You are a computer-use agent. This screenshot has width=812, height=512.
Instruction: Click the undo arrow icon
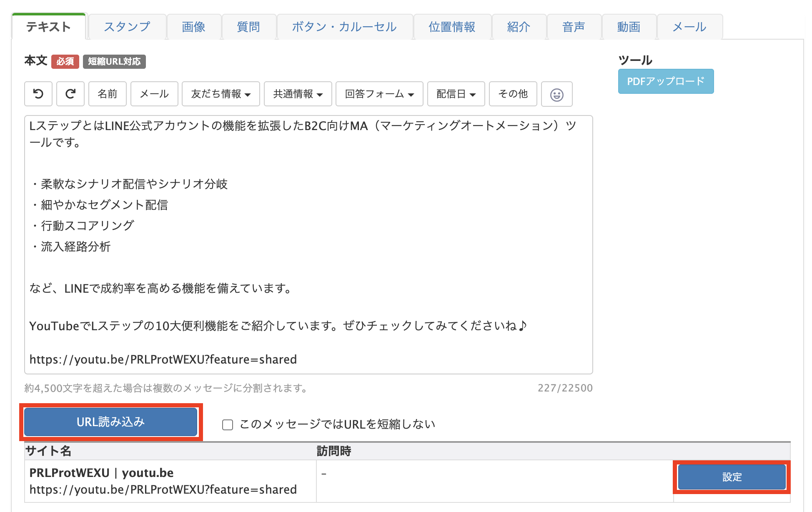38,94
